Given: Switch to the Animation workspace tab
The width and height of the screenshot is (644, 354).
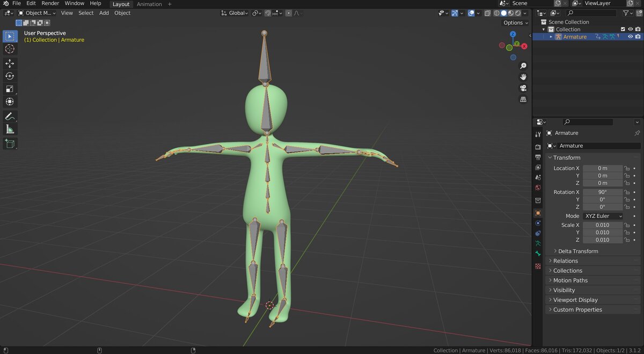Looking at the screenshot, I should click(149, 4).
